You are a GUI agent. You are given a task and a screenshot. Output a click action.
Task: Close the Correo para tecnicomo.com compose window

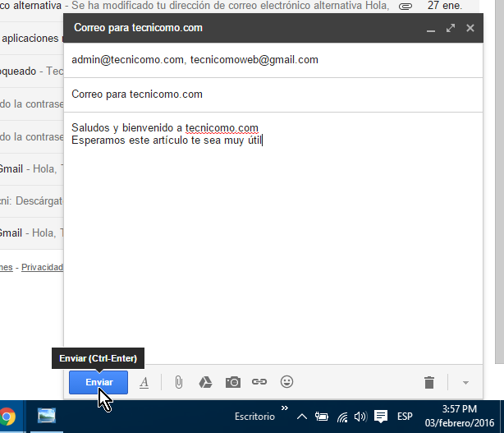(470, 28)
